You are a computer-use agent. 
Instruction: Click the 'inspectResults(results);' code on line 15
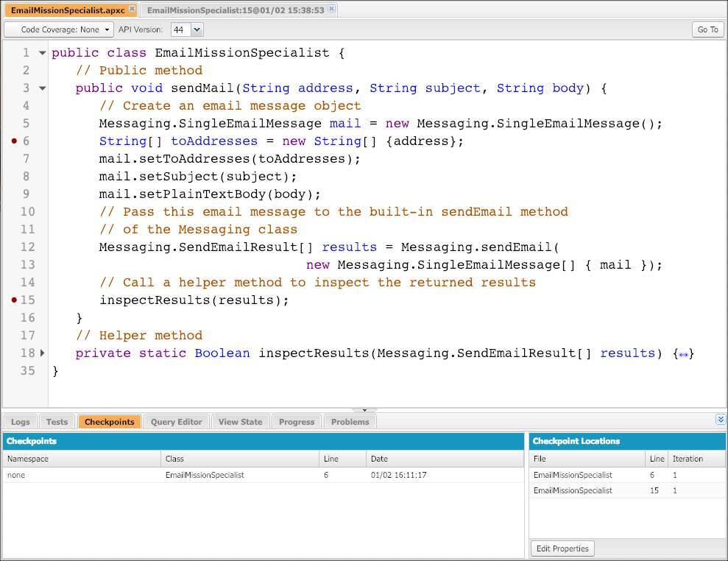[194, 300]
